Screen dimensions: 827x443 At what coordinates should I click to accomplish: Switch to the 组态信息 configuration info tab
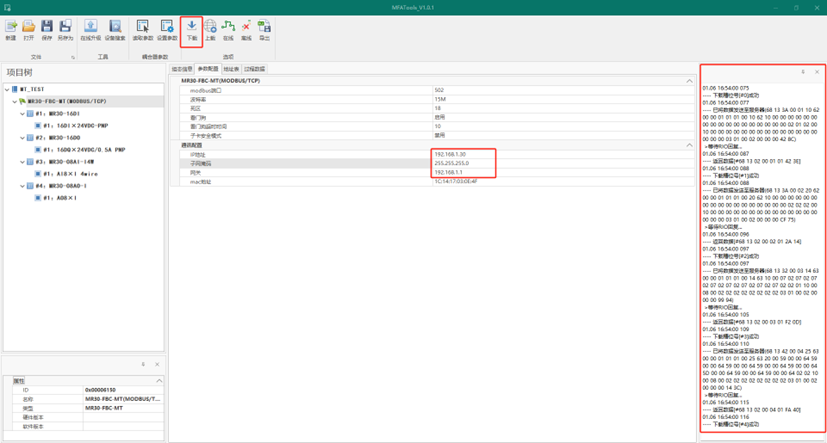point(181,69)
